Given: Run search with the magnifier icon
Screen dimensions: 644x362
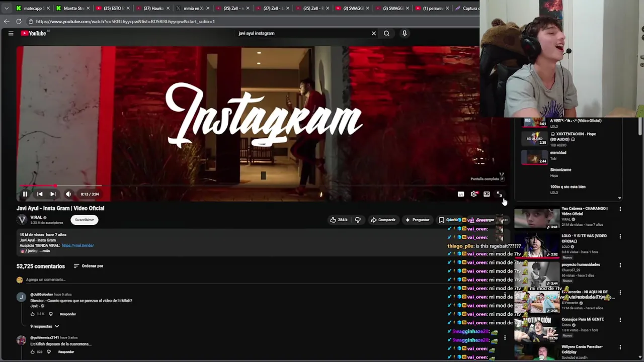Looking at the screenshot, I should tap(386, 33).
